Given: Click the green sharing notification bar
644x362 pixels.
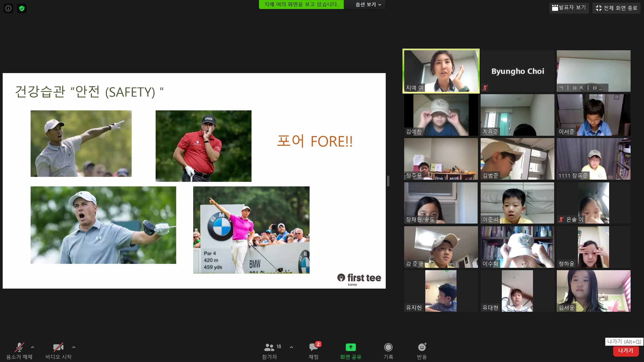Looking at the screenshot, I should (301, 4).
